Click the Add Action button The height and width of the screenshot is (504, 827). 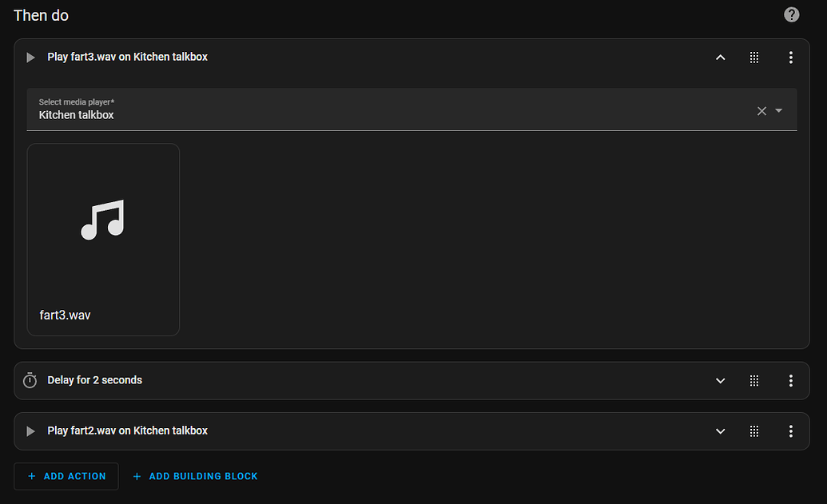point(66,476)
